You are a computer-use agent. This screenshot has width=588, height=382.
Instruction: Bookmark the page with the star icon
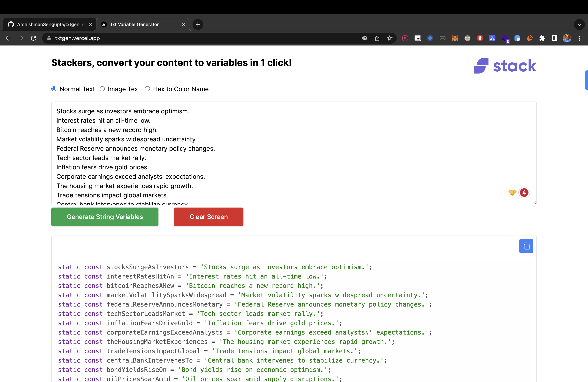pyautogui.click(x=390, y=38)
